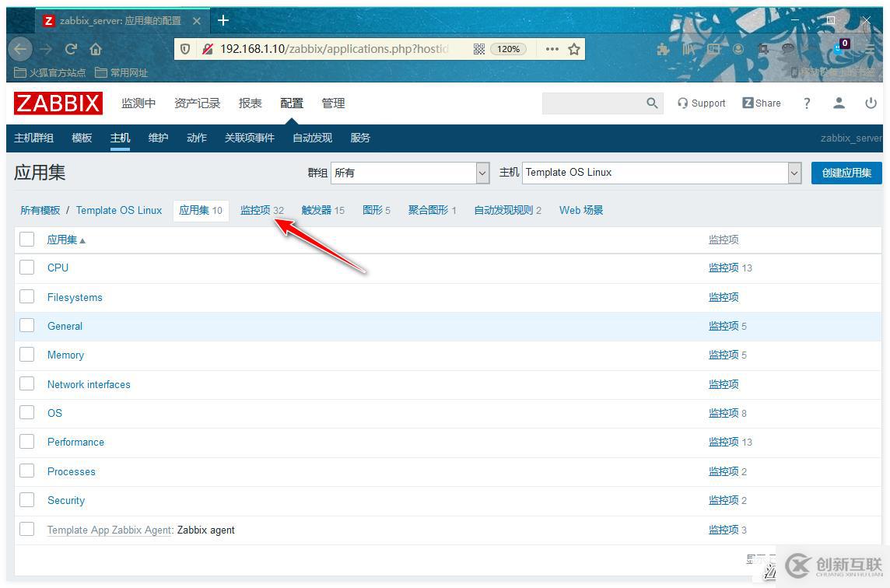Switch to the 监控项 32 tab
The height and width of the screenshot is (588, 890).
pos(261,210)
